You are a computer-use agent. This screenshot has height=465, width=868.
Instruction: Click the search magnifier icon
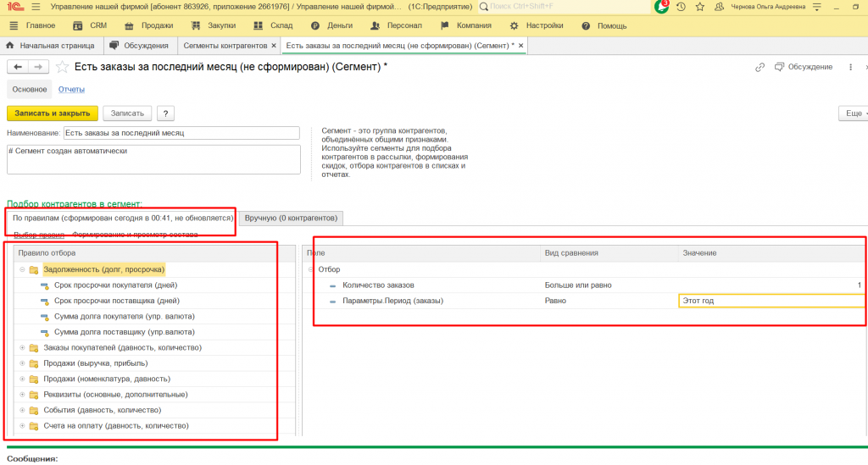484,7
